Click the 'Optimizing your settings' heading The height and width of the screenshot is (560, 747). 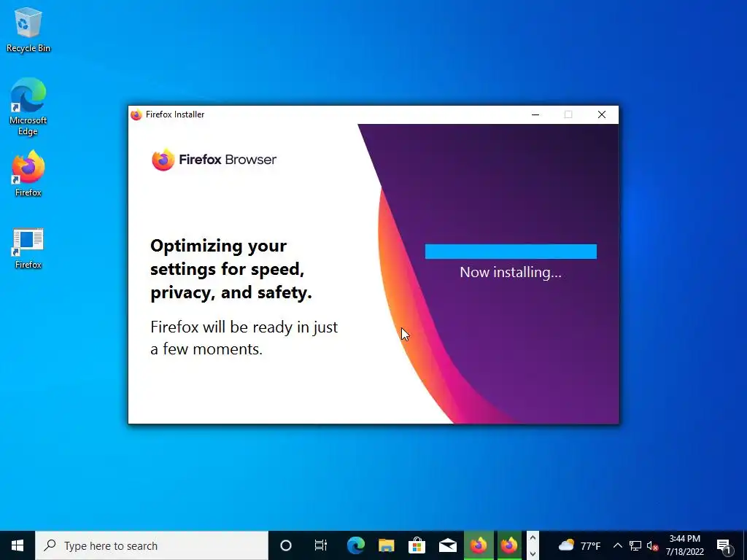coord(231,269)
